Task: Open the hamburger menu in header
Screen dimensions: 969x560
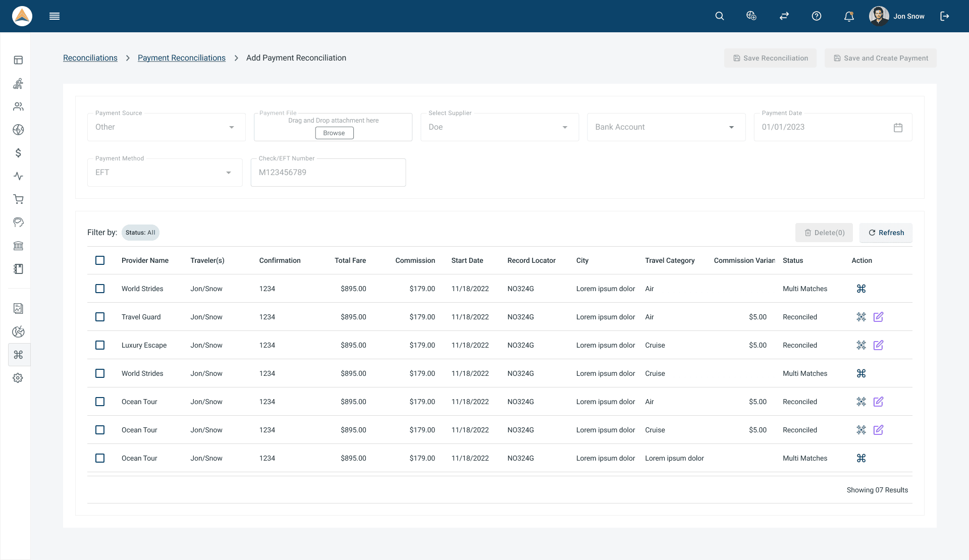Action: (x=55, y=16)
